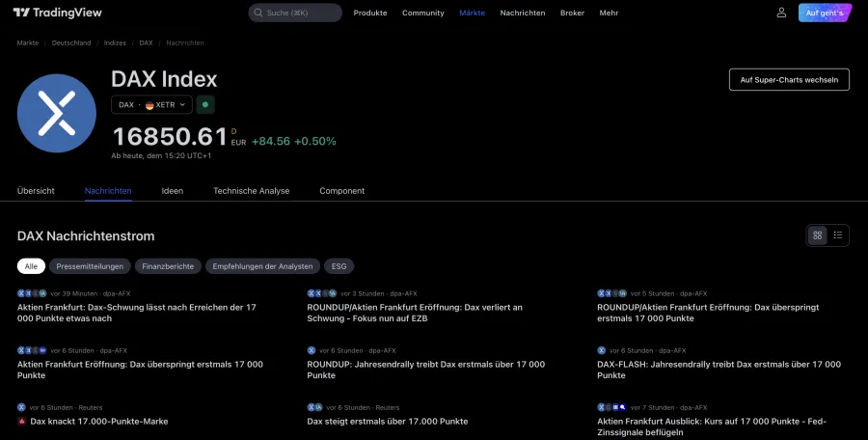Open 'Aktien Frankfurt Ausblick' article
Image resolution: width=868 pixels, height=440 pixels.
[712, 426]
